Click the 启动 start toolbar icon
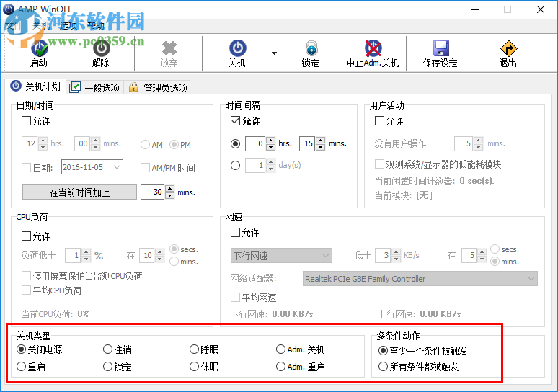Screen dimensions: 558x392 (x=39, y=48)
